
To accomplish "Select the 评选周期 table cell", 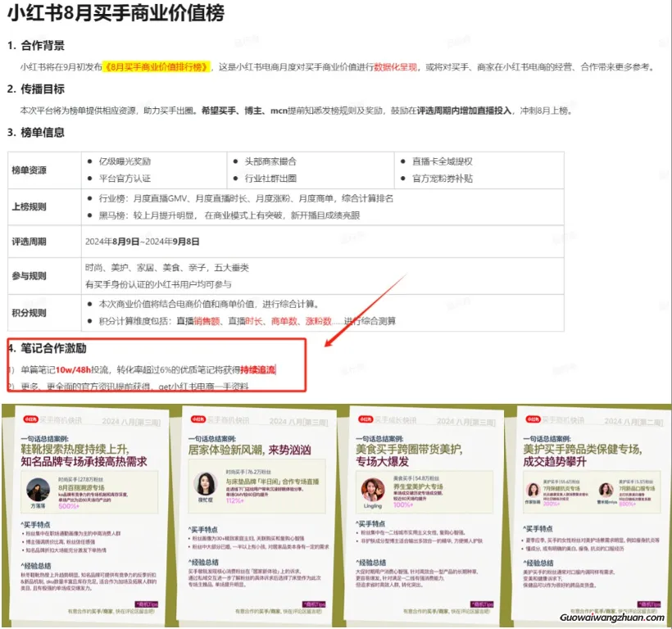I will coord(44,242).
